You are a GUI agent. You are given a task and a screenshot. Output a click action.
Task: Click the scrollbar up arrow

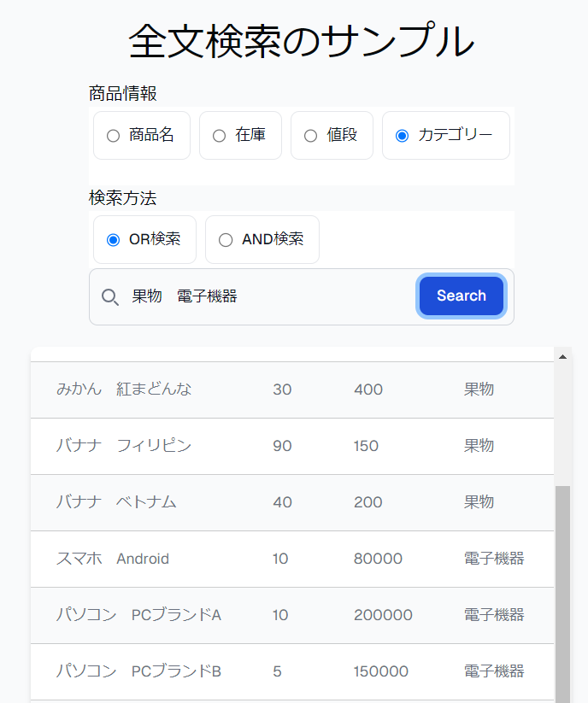(x=562, y=356)
